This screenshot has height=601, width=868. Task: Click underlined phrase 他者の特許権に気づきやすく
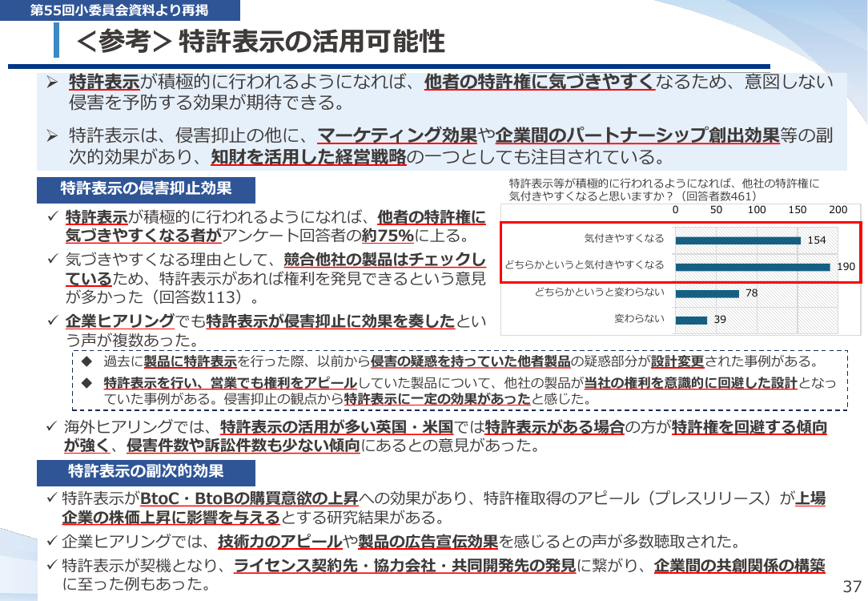click(x=540, y=82)
